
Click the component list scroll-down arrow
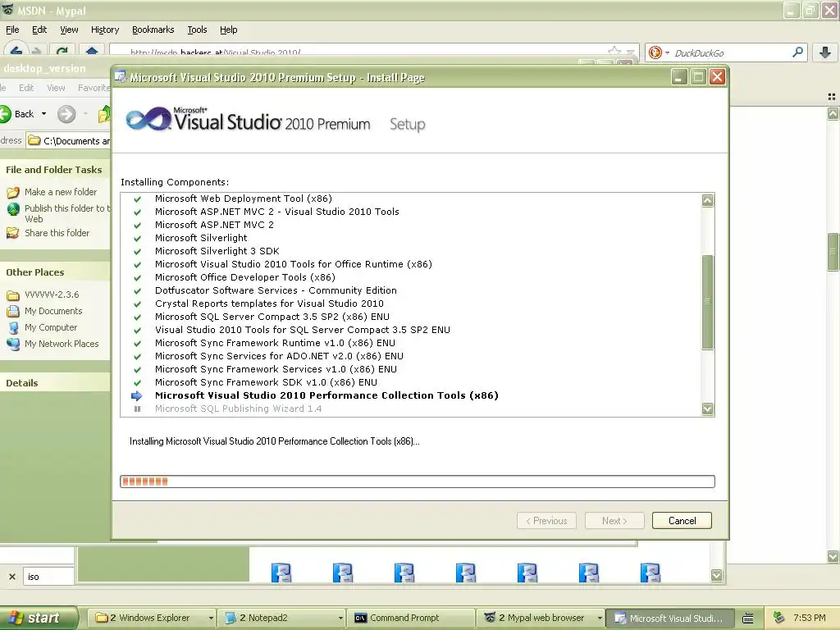pyautogui.click(x=707, y=409)
